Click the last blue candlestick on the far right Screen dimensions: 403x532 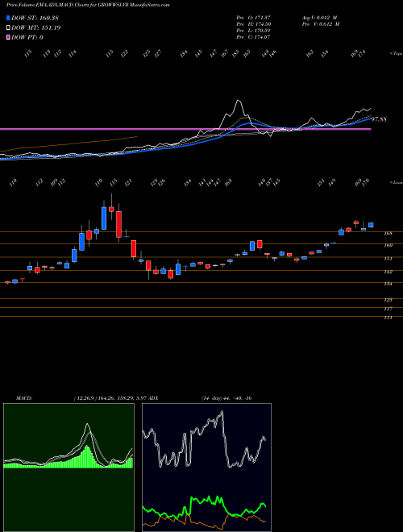[x=371, y=225]
